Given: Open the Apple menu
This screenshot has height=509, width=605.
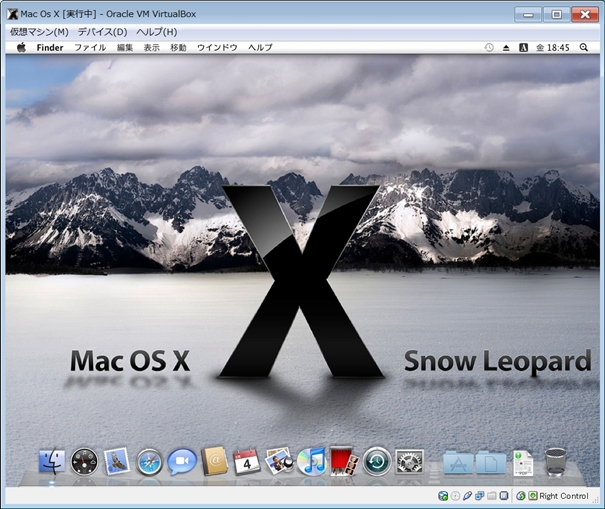Looking at the screenshot, I should [x=21, y=47].
